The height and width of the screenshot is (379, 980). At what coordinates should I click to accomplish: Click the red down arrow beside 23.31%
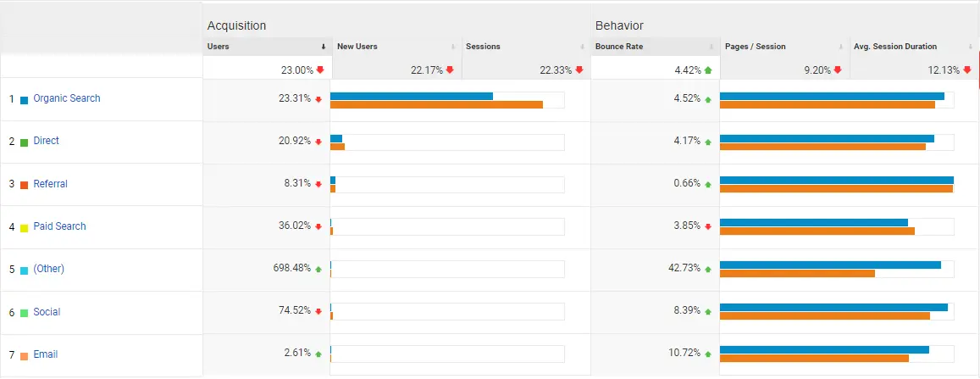pos(318,99)
